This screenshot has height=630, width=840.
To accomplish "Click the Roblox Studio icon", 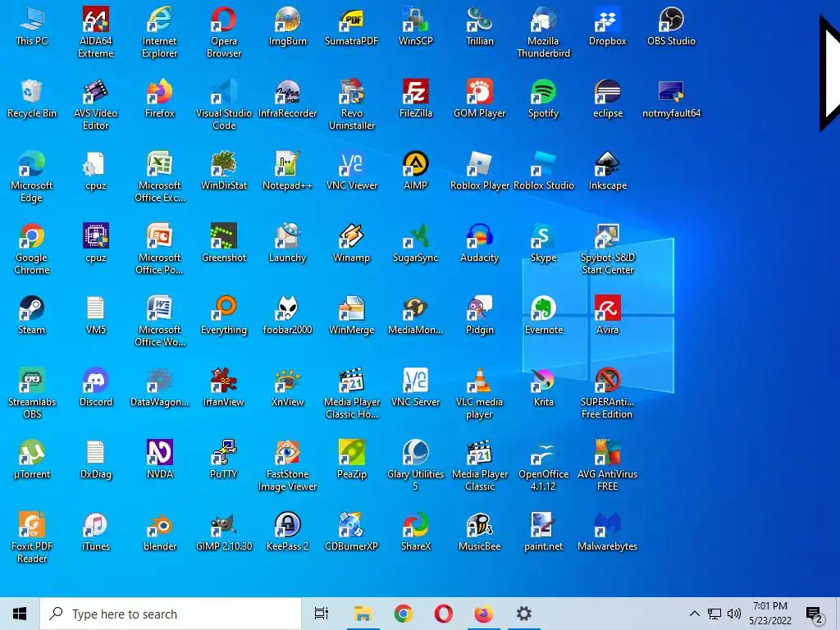I will 543,171.
